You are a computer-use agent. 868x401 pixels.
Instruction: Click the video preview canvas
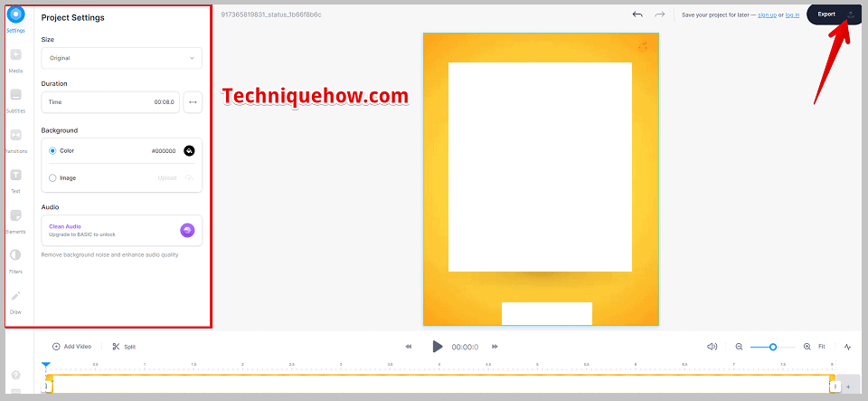pyautogui.click(x=541, y=179)
